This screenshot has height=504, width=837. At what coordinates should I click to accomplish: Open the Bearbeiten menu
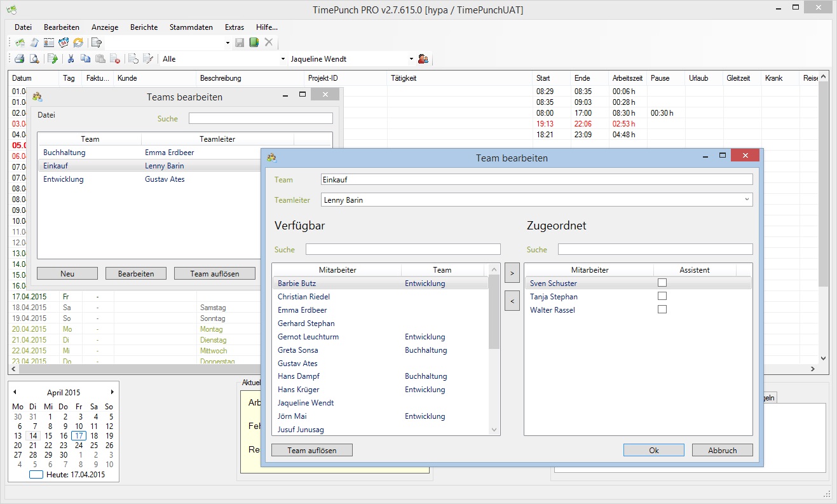coord(62,27)
